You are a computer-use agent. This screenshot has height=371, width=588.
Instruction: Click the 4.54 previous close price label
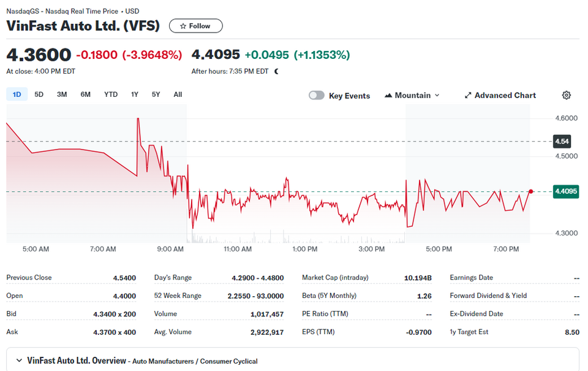click(562, 142)
